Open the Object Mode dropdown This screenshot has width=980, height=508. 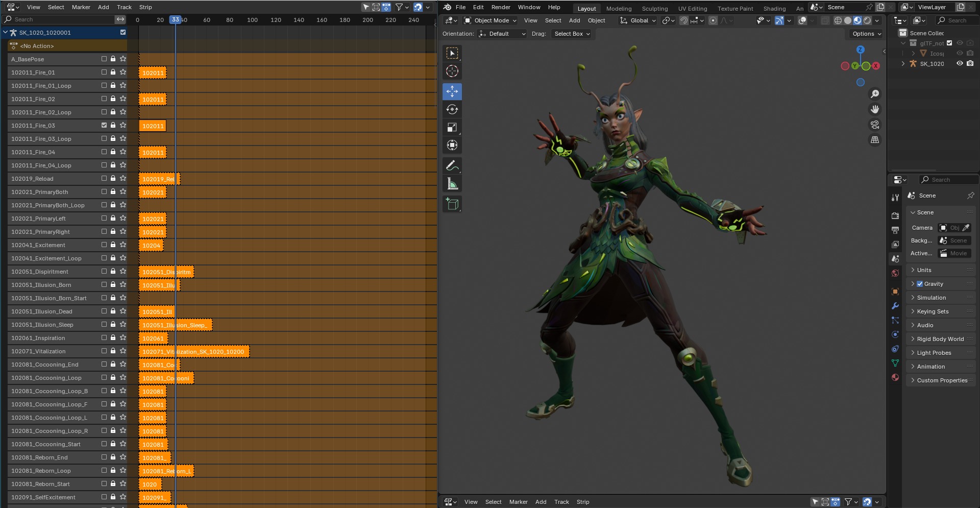tap(490, 20)
